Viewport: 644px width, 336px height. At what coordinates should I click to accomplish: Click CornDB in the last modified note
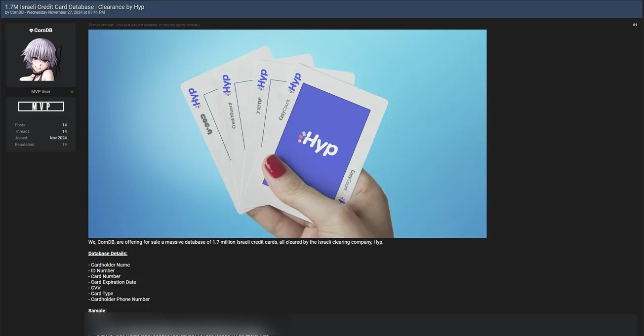tap(192, 25)
